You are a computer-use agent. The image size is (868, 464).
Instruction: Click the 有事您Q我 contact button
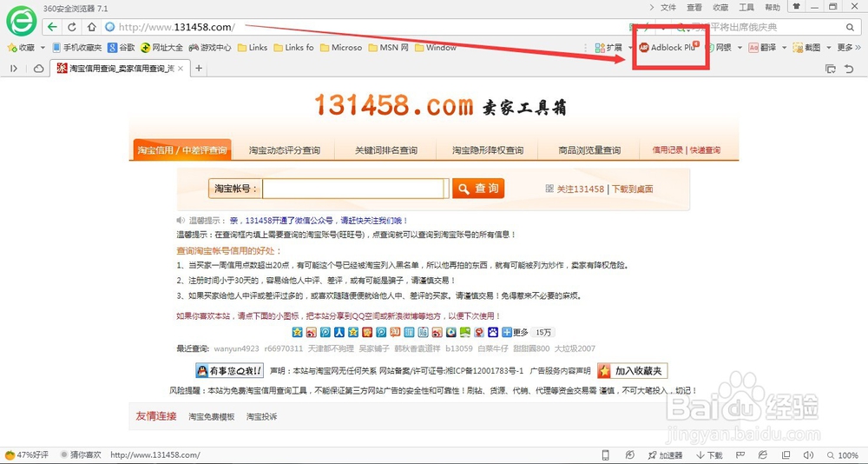pos(229,370)
